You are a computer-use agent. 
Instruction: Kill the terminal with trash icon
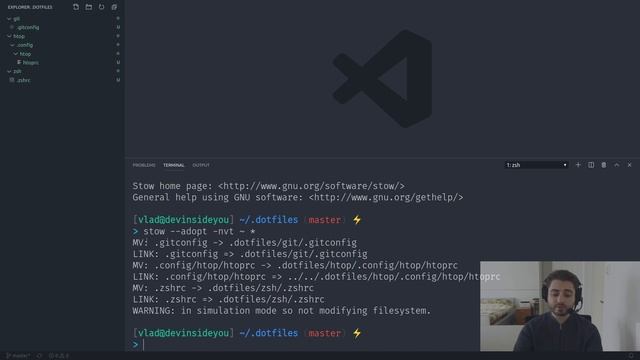coord(604,165)
